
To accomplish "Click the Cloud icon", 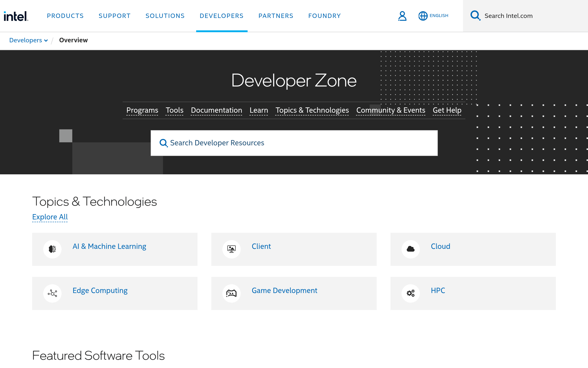I will point(410,249).
